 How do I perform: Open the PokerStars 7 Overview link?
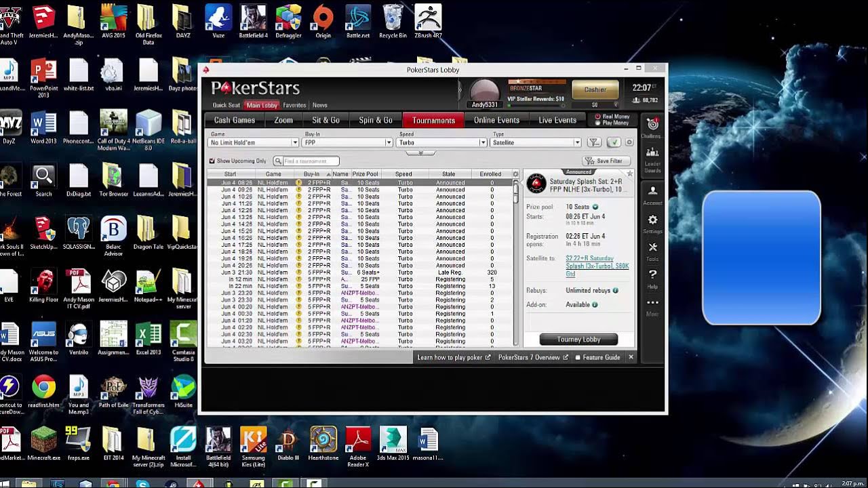coord(533,357)
